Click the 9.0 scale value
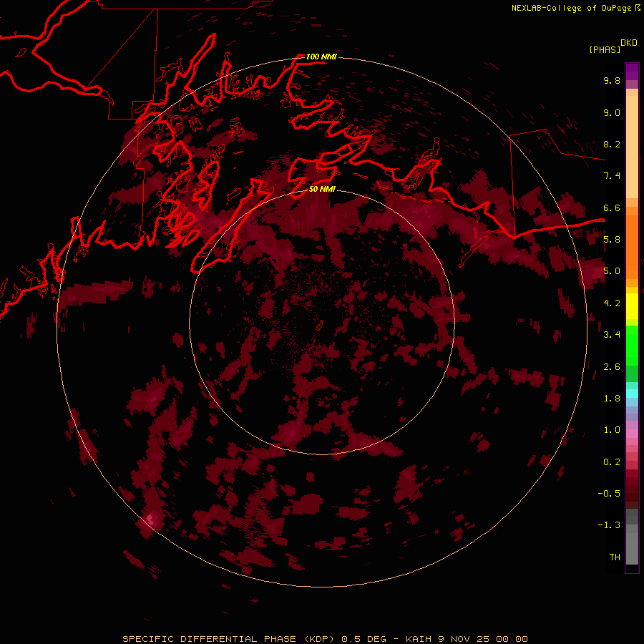 pyautogui.click(x=612, y=112)
